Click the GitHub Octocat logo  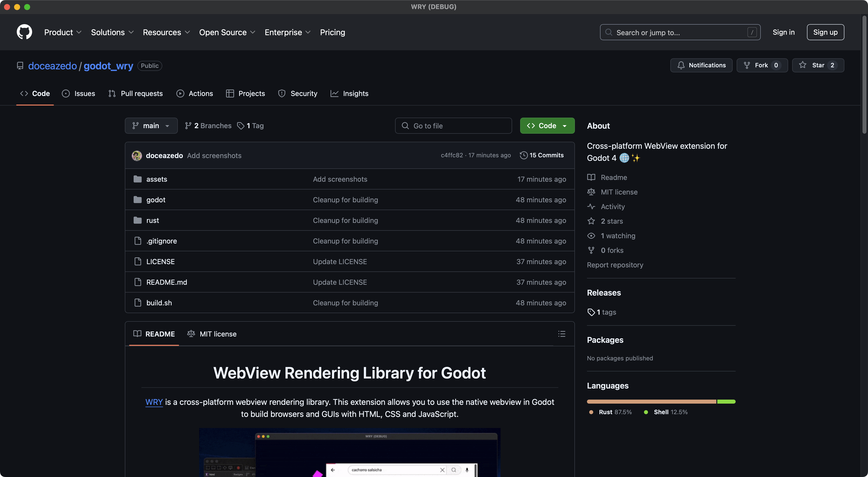(24, 32)
